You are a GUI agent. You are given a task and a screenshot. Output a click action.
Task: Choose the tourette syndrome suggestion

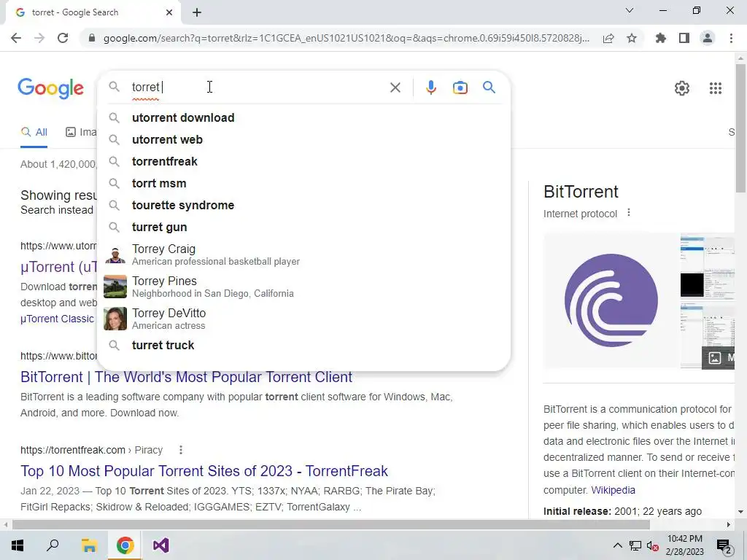303,205
